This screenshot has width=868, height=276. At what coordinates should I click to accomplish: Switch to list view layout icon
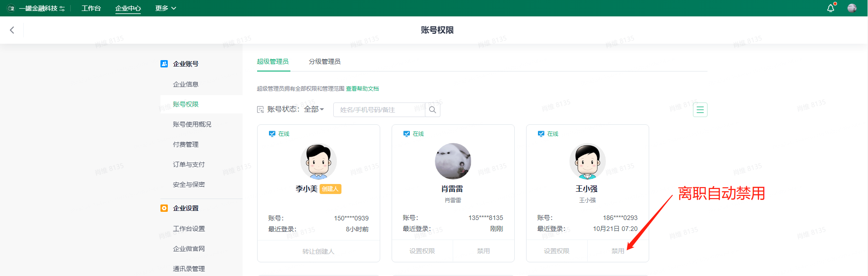pos(700,110)
